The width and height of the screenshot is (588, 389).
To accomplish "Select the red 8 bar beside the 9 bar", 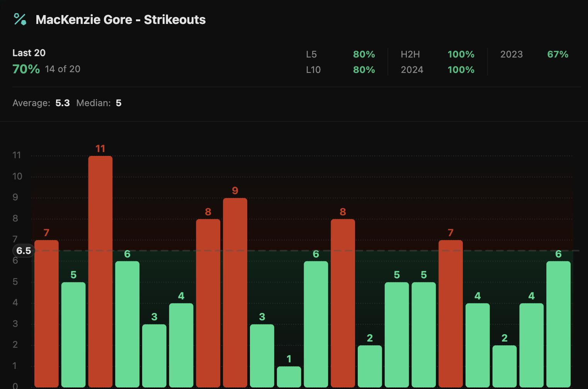I will (208, 302).
